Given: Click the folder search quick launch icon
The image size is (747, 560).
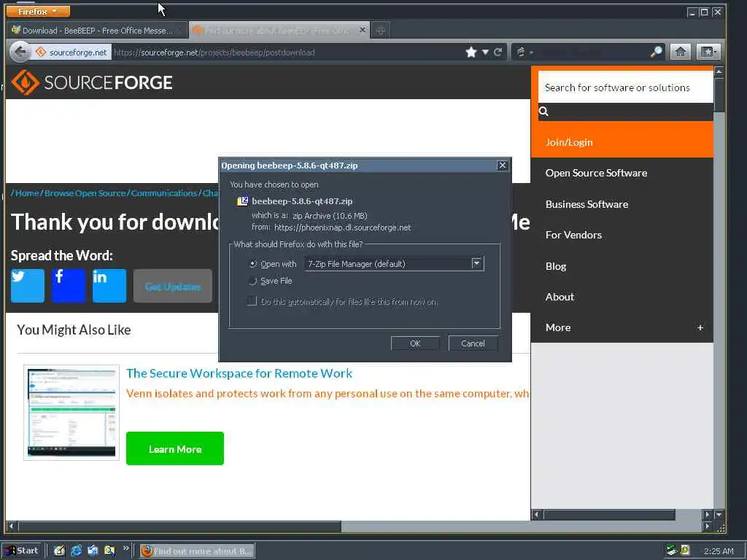Looking at the screenshot, I should 109,551.
